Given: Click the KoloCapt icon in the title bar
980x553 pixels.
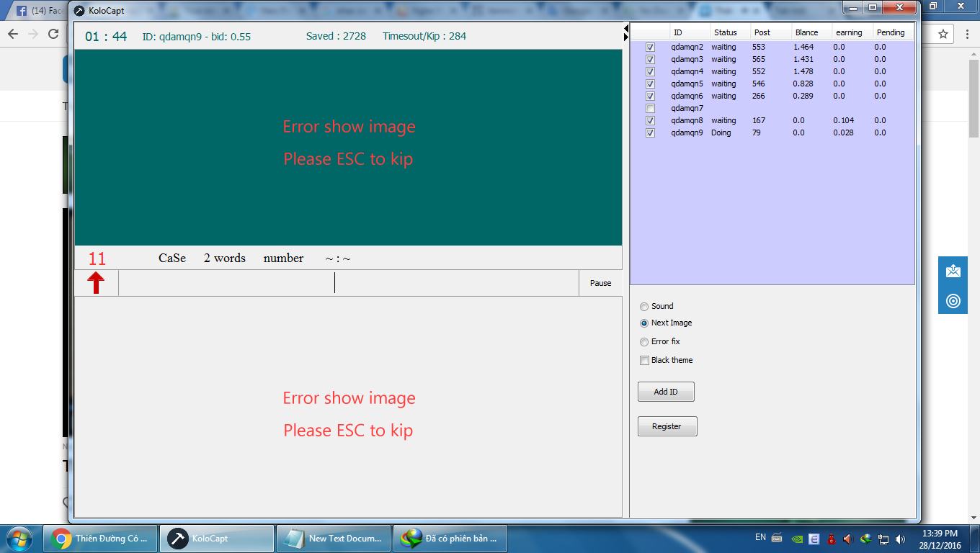Looking at the screenshot, I should coord(80,11).
